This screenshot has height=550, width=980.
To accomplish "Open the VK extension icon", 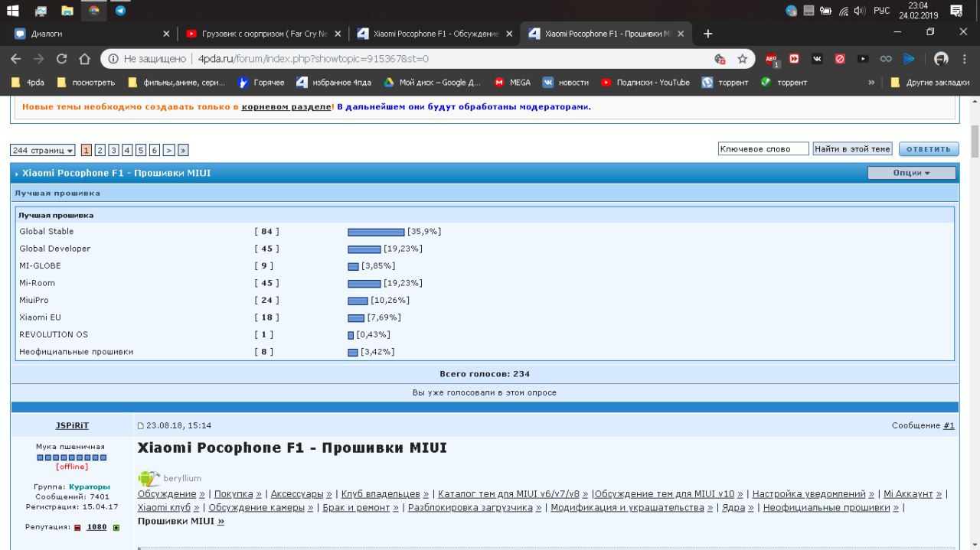I will coord(817,59).
